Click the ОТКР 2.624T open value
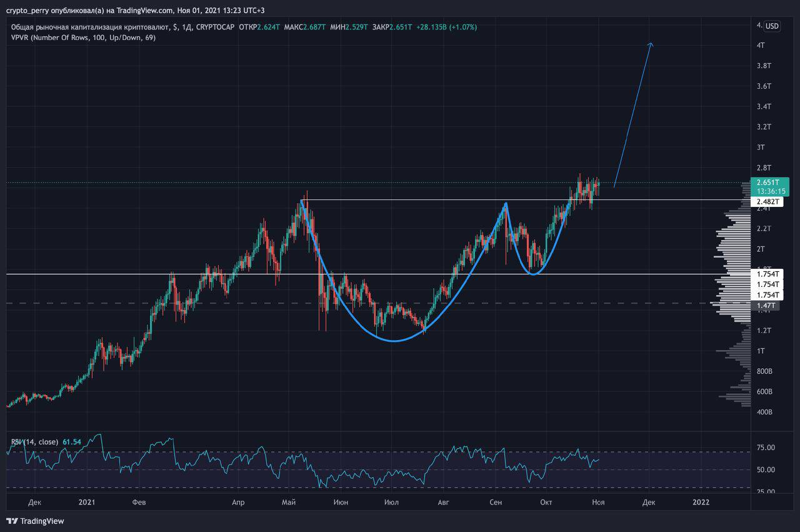 click(260, 27)
